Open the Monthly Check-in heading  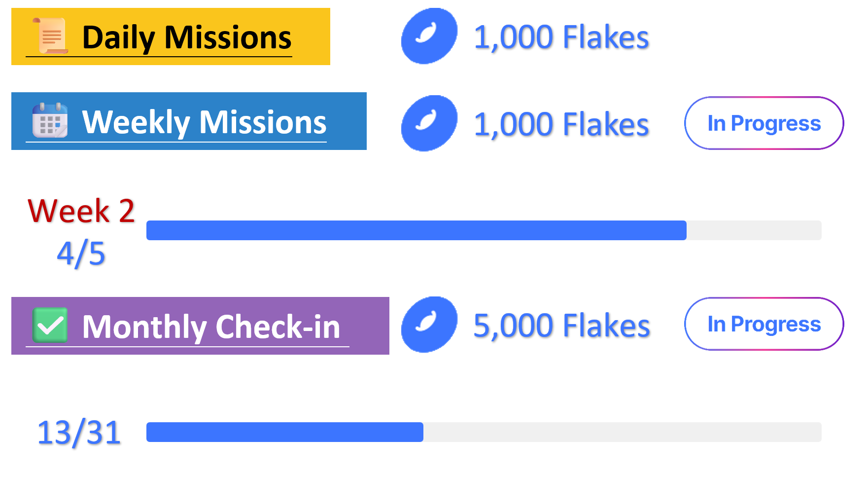(211, 327)
